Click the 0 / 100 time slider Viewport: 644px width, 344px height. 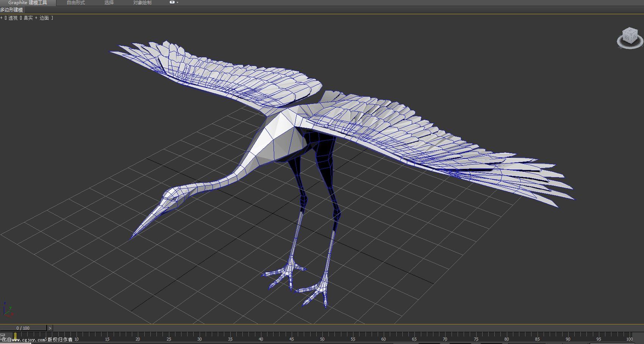[x=23, y=328]
